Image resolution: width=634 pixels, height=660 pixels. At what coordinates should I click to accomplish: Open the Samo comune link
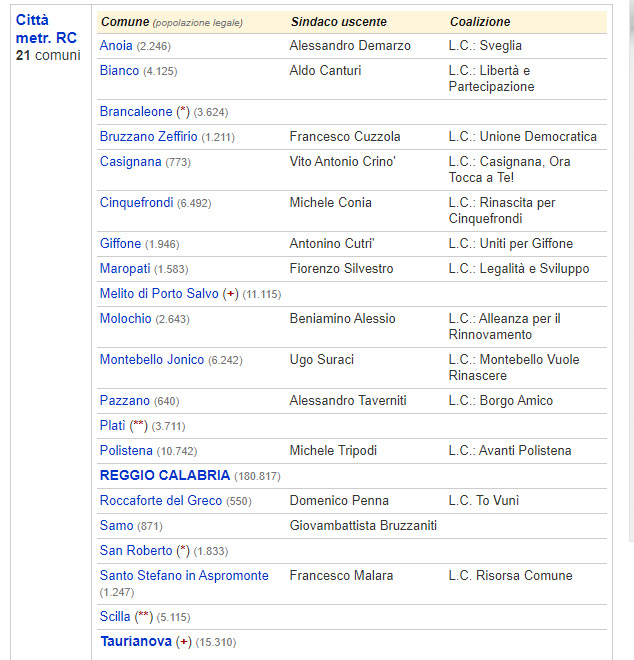click(116, 525)
